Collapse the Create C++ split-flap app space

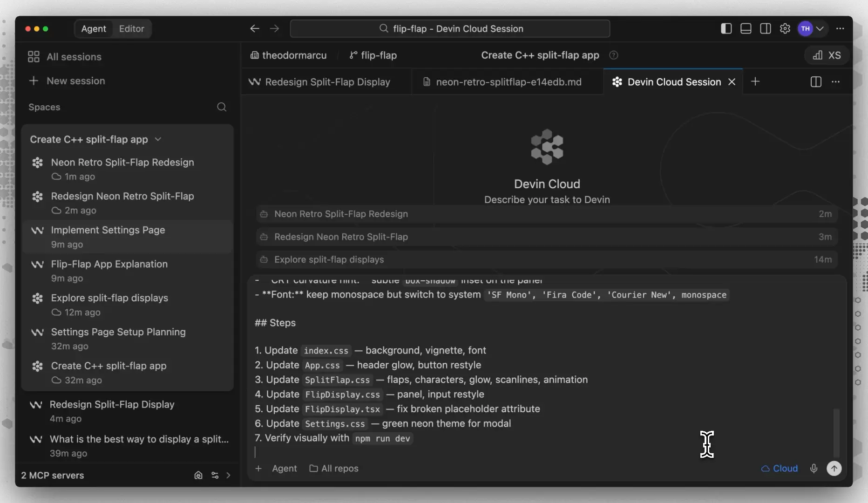coord(157,139)
